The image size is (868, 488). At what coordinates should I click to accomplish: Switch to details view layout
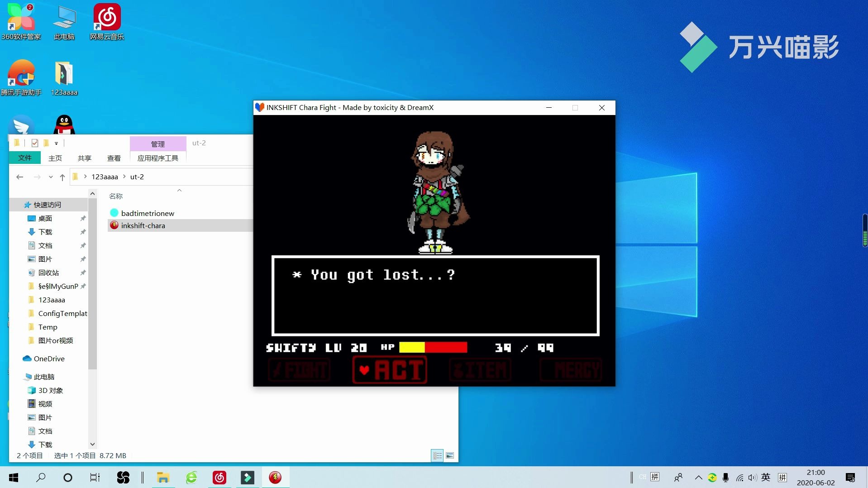tap(437, 455)
